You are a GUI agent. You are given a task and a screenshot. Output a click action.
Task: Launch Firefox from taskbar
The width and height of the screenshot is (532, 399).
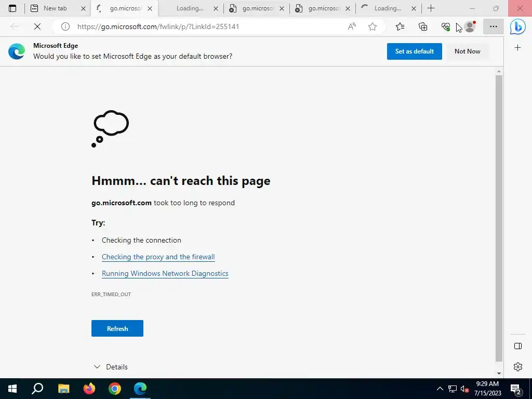[x=89, y=389]
